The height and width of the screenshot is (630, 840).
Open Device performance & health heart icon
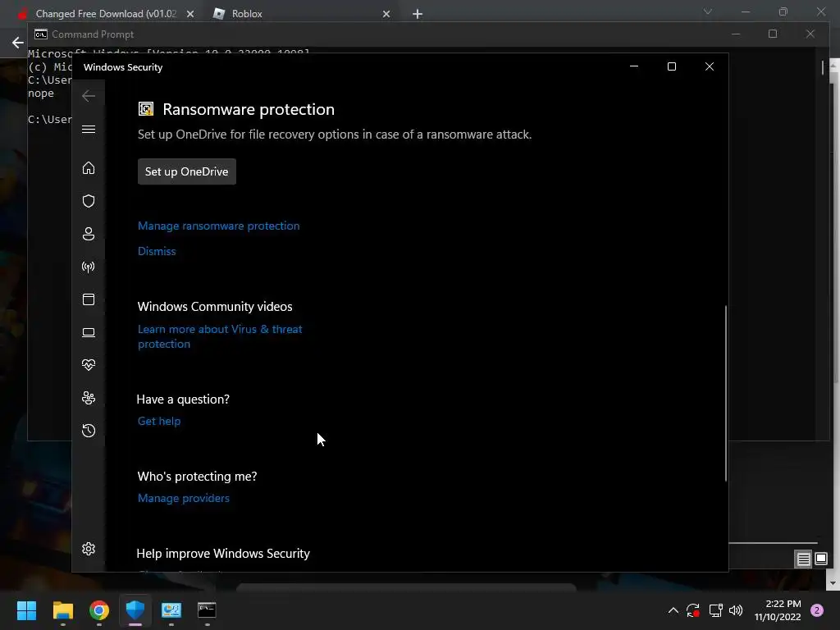(x=89, y=365)
